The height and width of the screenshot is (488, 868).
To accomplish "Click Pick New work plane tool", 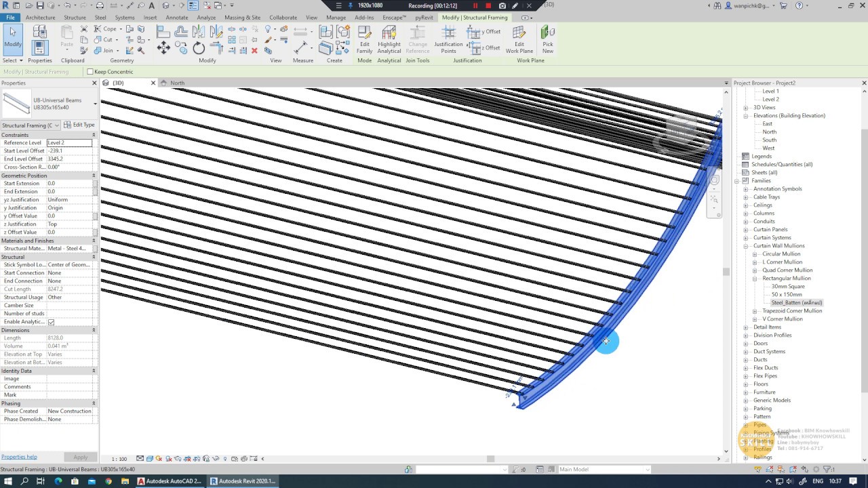I will click(548, 40).
